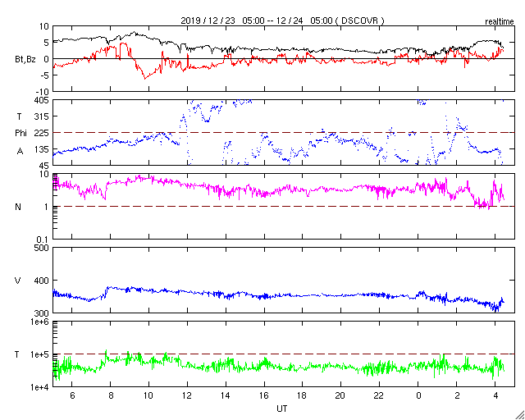The image size is (525, 420).
Task: Click the 'realtime' label at top right
Action: [x=500, y=22]
